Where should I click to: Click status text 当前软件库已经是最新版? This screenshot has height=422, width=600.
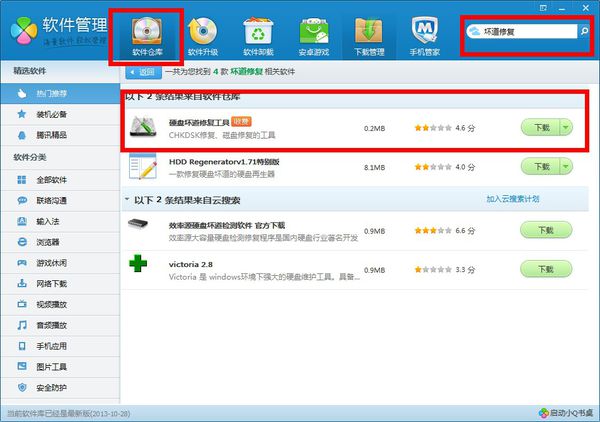[69, 414]
